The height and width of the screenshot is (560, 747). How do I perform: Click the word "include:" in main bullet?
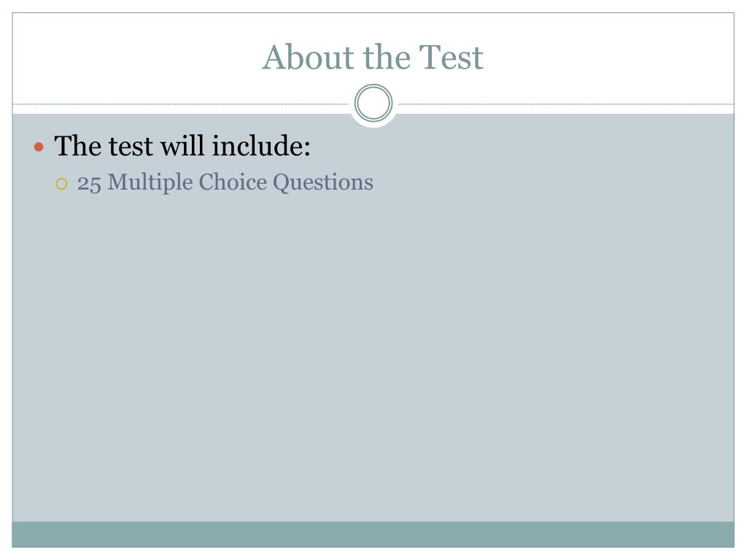261,146
